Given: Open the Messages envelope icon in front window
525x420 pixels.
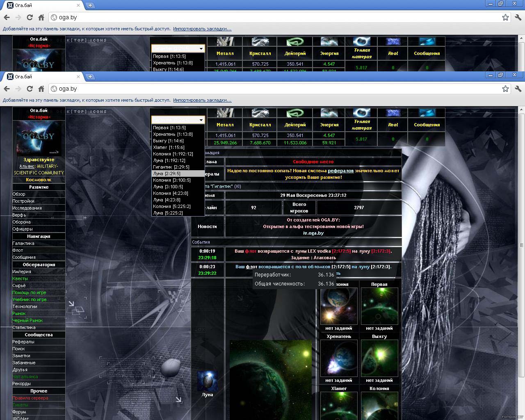Looking at the screenshot, I should 427,113.
